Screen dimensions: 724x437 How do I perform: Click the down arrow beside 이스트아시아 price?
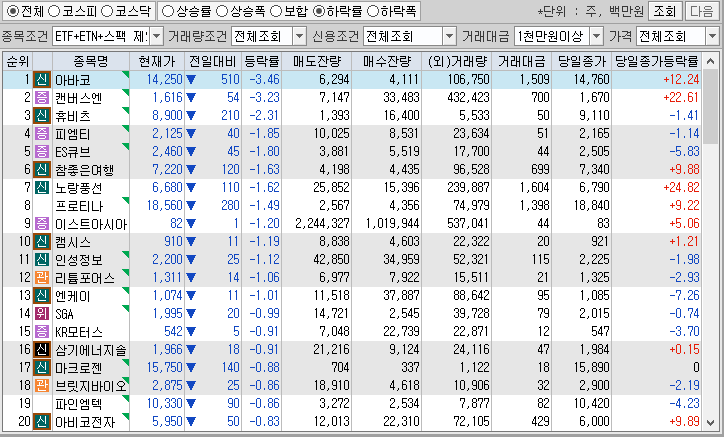pyautogui.click(x=191, y=224)
